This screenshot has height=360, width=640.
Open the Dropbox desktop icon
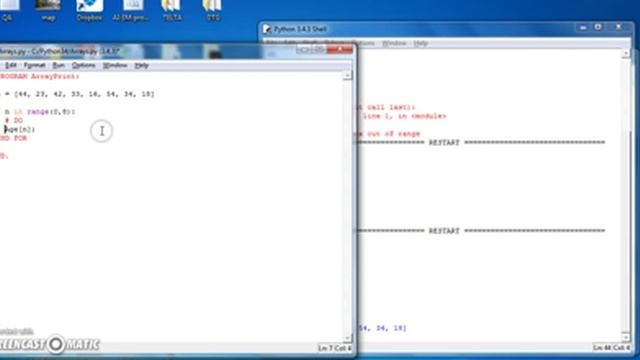[89, 11]
